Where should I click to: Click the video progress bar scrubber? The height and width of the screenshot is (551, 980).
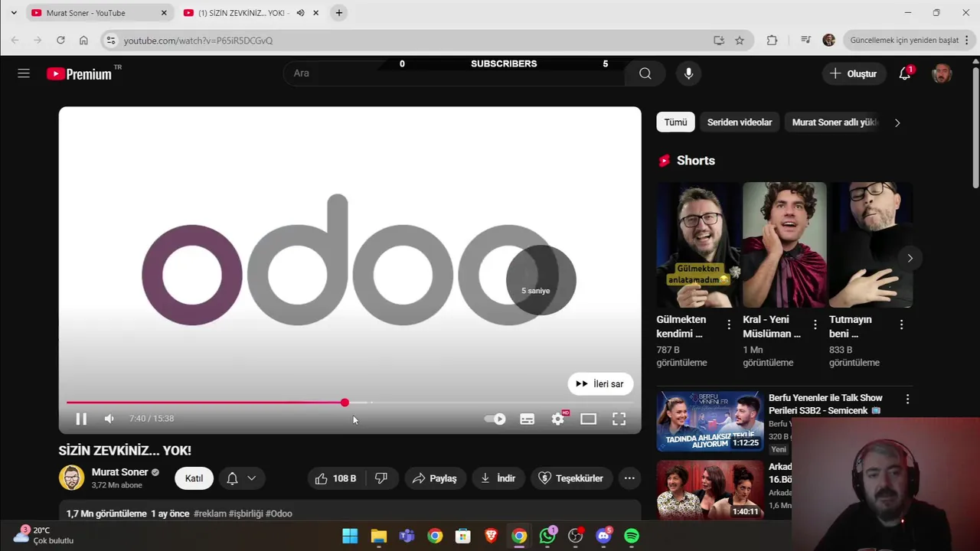click(x=345, y=403)
